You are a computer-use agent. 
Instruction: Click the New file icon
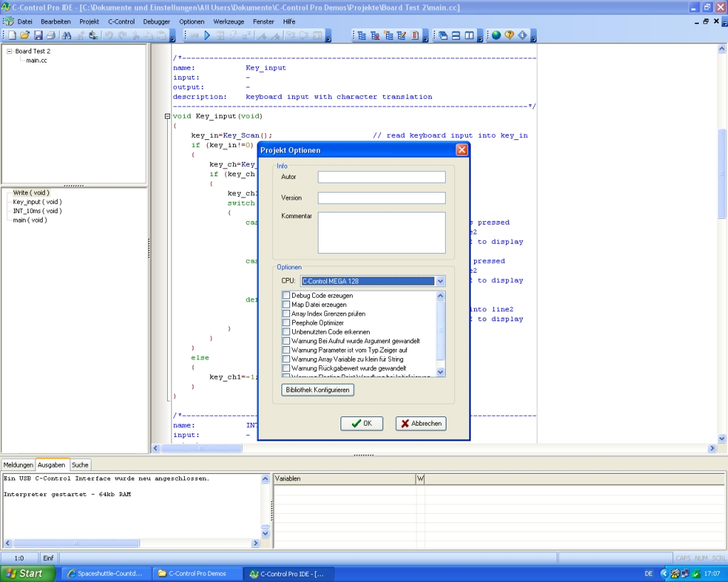[x=12, y=36]
